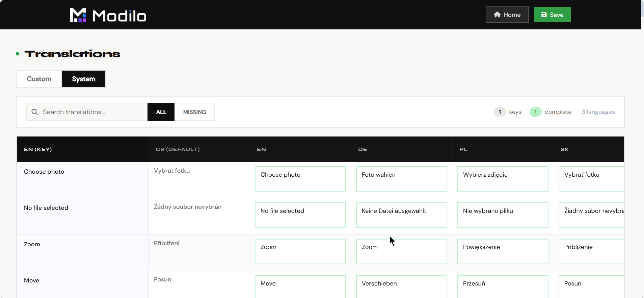The image size is (644, 298).
Task: Edit EN field containing Choose photo
Action: tap(300, 179)
